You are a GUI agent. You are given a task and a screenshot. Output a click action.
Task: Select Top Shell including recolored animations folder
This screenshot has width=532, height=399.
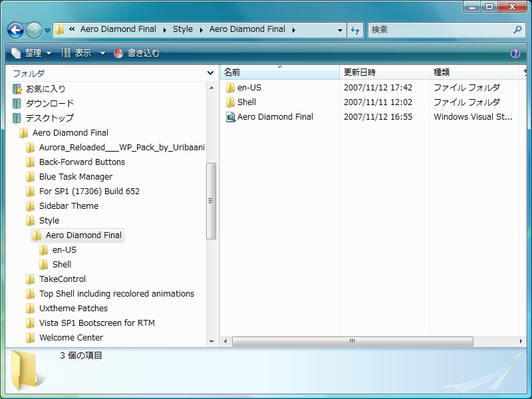click(x=110, y=293)
